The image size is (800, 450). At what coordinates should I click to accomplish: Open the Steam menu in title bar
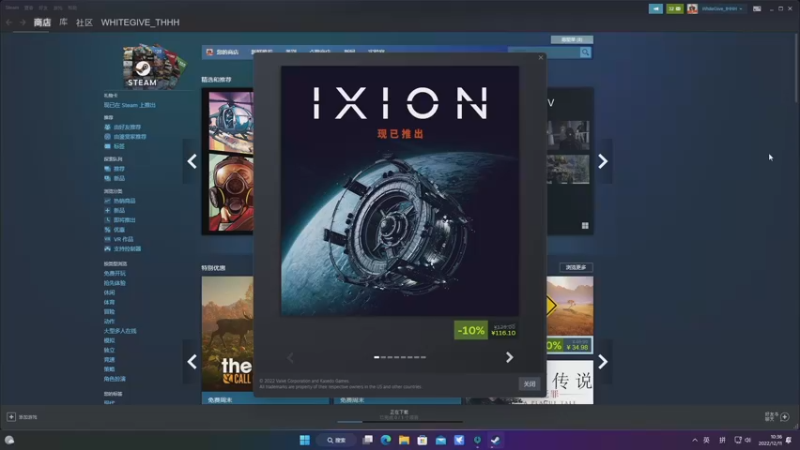pyautogui.click(x=12, y=8)
